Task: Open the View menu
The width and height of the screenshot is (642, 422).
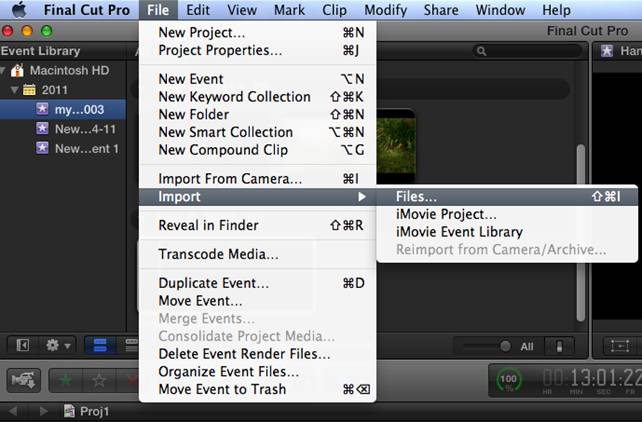Action: (242, 10)
